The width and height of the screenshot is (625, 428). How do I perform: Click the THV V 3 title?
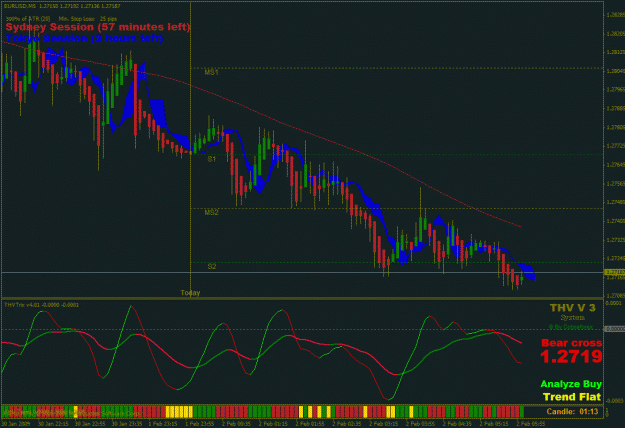point(572,308)
